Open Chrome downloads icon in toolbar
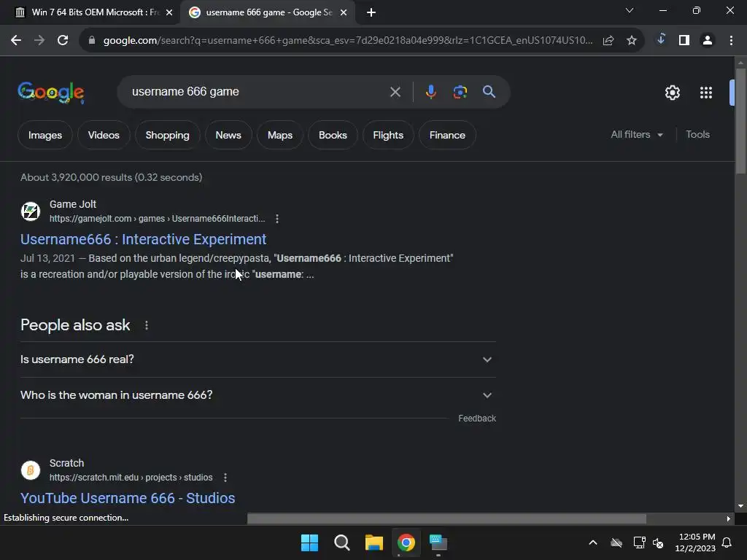The width and height of the screenshot is (747, 560). tap(661, 39)
